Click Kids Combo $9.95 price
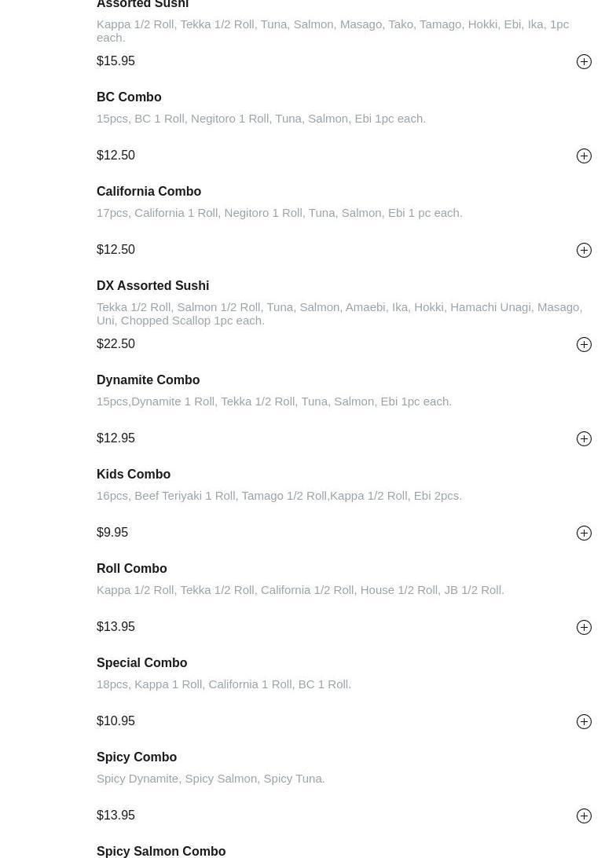616x858 pixels. (x=112, y=532)
